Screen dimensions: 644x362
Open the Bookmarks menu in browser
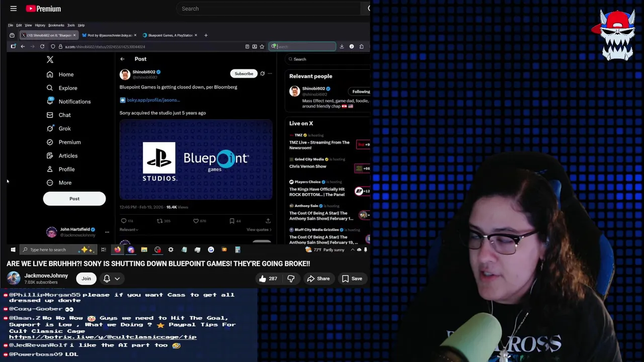56,25
